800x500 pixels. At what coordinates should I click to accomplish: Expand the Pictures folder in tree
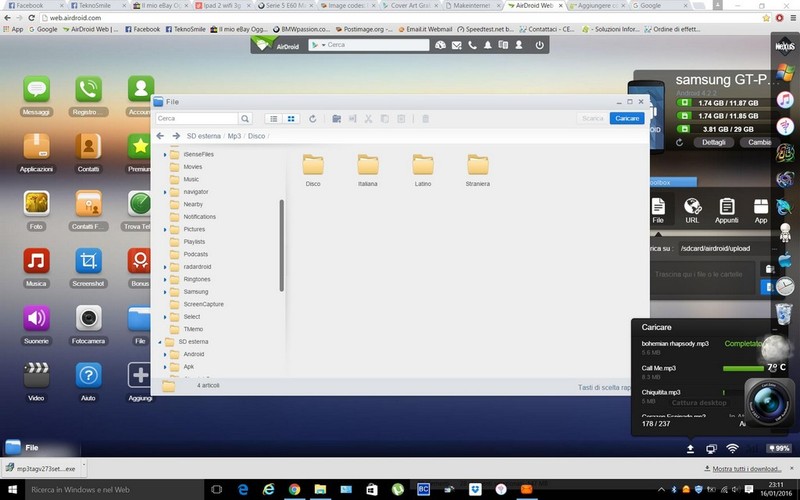166,229
